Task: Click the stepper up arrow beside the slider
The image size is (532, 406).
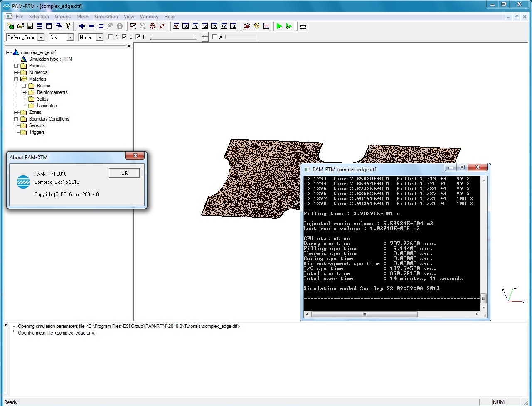Action: coord(205,35)
